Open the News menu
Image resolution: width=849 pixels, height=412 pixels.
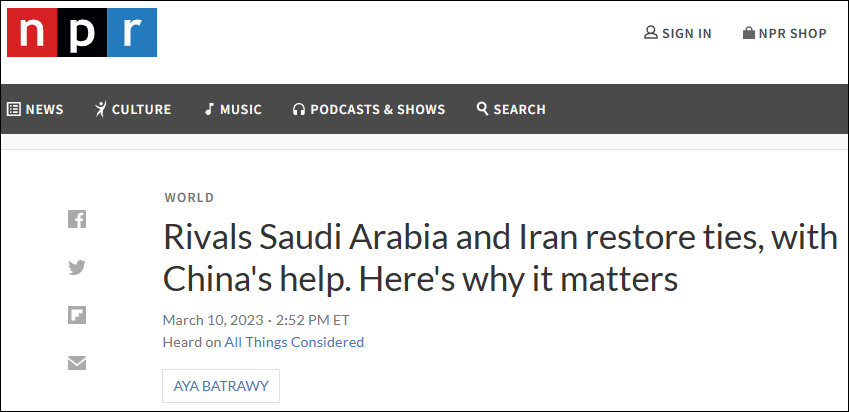[x=44, y=109]
